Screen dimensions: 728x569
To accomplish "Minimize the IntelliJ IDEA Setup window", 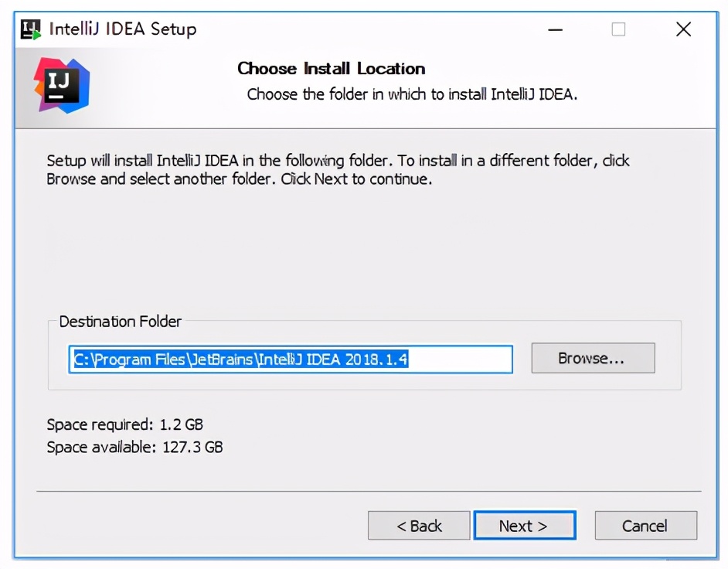I will click(555, 29).
